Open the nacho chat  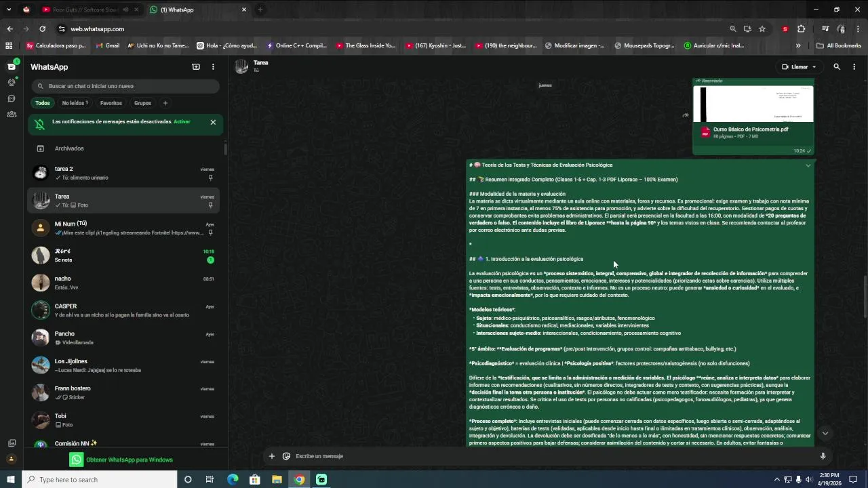coord(125,283)
